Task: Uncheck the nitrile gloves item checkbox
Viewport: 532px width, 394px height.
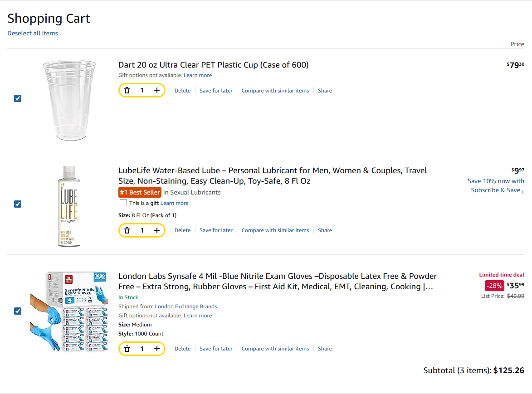Action: click(18, 311)
